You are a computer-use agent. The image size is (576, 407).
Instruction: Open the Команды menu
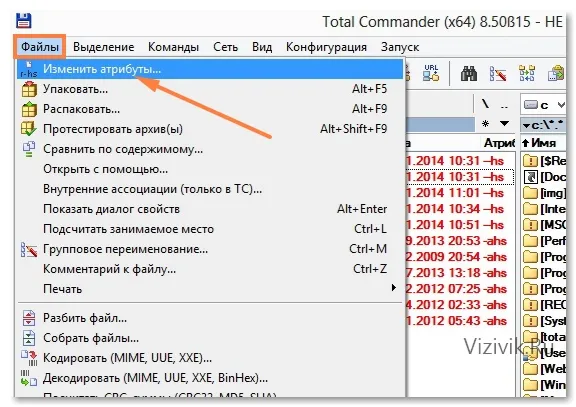[173, 47]
